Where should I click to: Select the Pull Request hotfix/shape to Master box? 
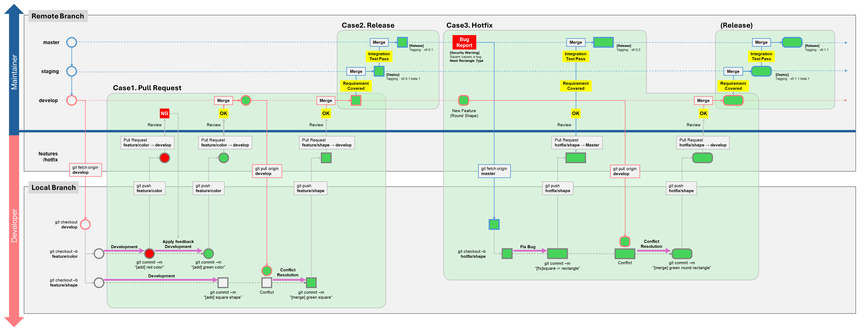(576, 143)
